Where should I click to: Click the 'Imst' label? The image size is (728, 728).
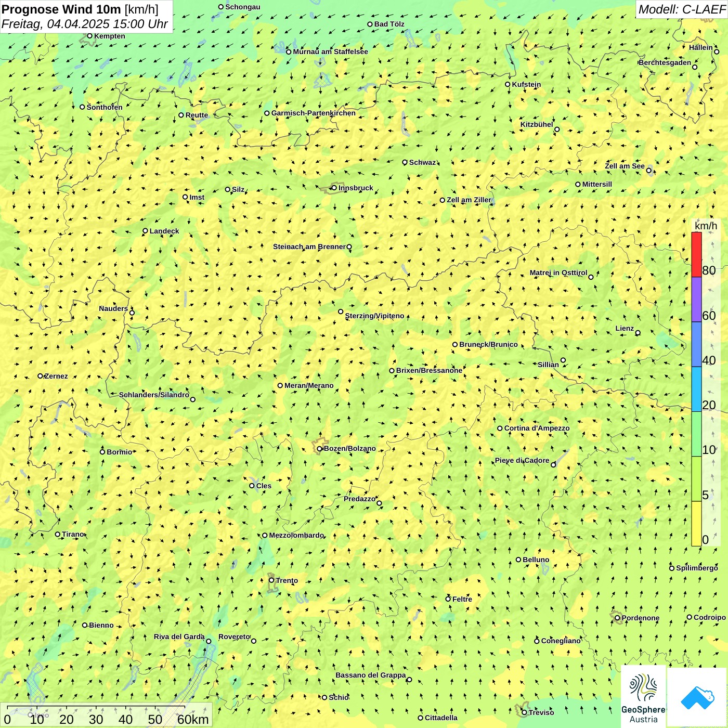pyautogui.click(x=197, y=197)
